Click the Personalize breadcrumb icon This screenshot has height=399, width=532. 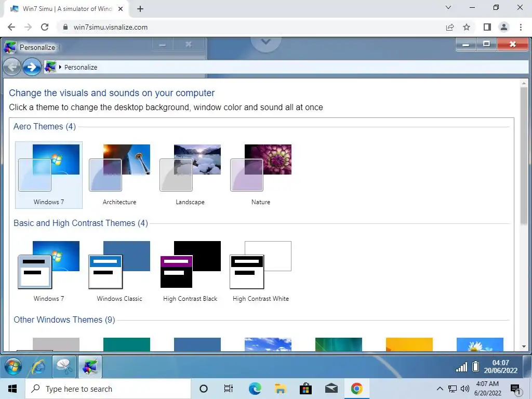tap(50, 67)
